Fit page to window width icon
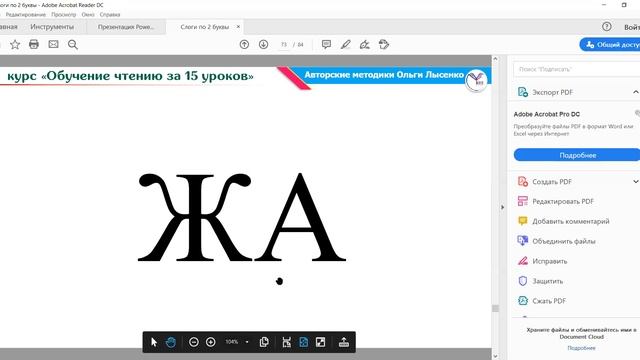 [x=287, y=342]
